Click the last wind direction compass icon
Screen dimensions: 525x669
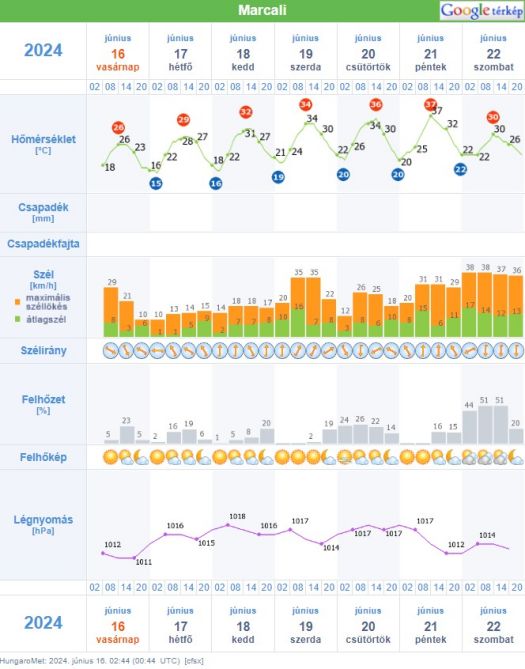point(517,351)
